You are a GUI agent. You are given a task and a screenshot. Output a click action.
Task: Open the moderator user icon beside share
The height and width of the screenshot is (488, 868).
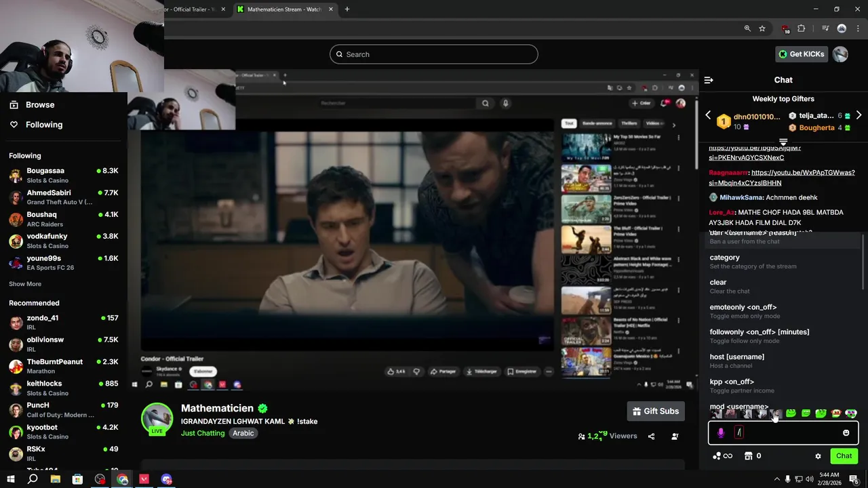(x=675, y=436)
